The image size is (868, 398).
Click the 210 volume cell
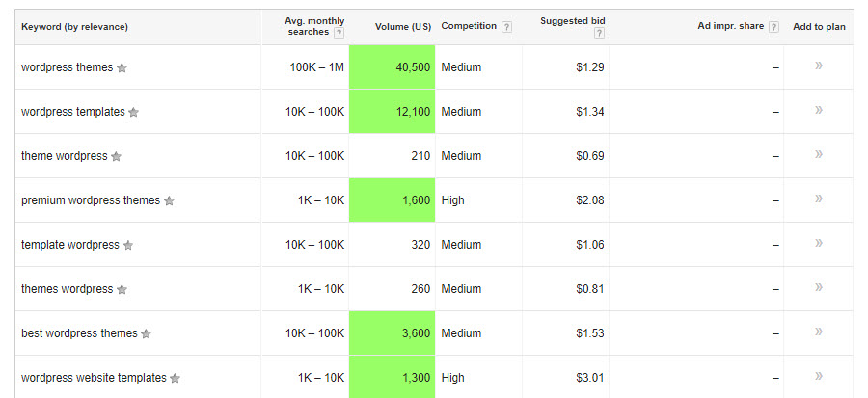(392, 156)
